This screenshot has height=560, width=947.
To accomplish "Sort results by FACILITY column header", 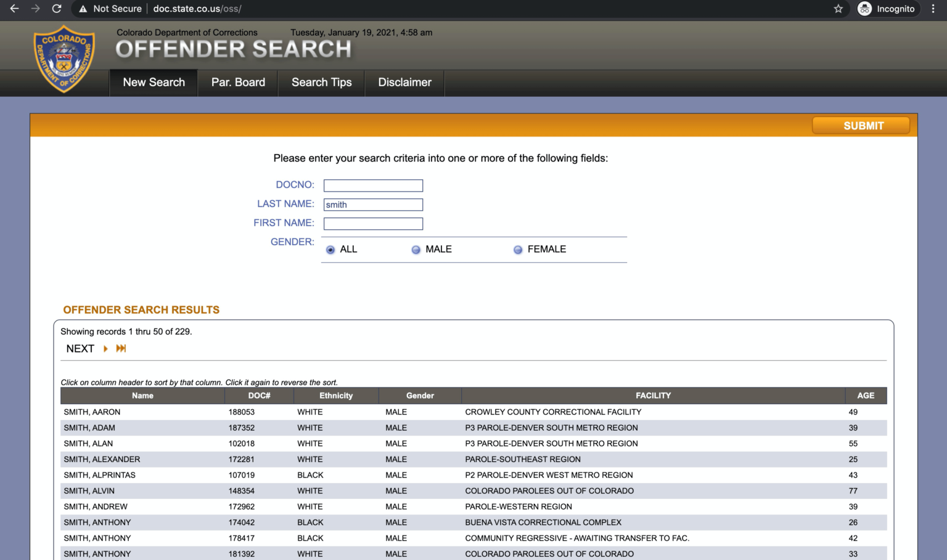I will coord(653,396).
